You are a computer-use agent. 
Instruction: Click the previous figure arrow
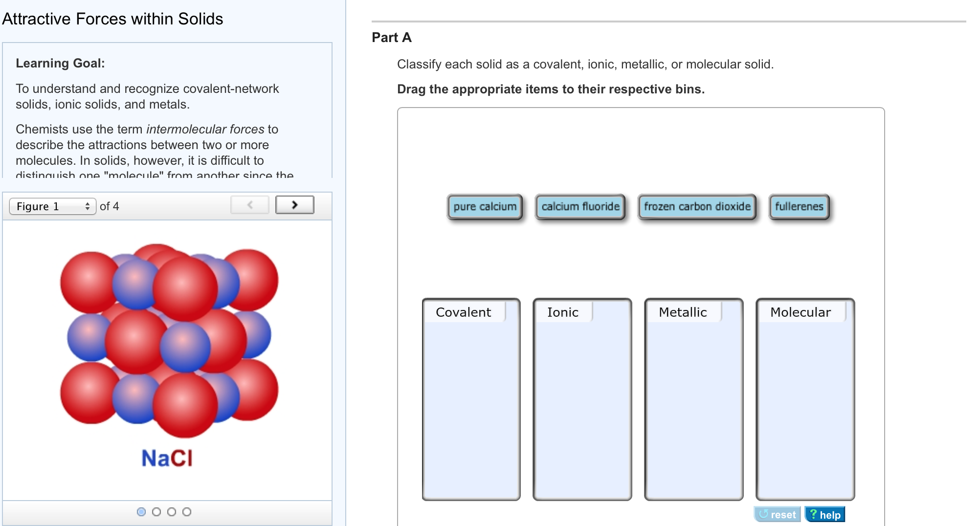coord(249,205)
